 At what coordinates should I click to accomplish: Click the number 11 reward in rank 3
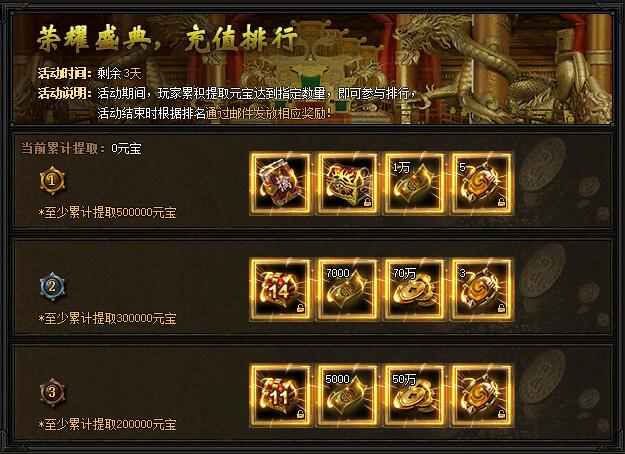[280, 396]
